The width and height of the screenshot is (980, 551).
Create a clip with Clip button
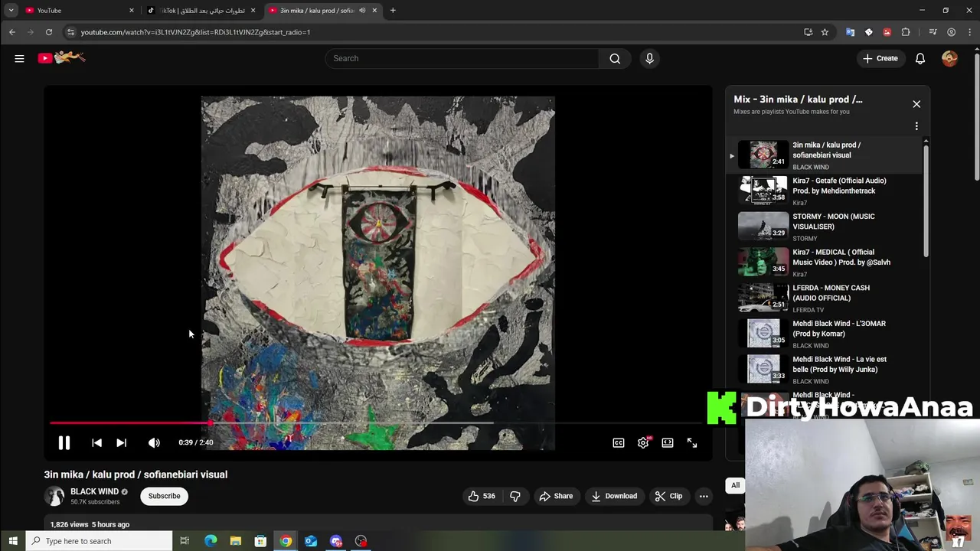(x=668, y=496)
